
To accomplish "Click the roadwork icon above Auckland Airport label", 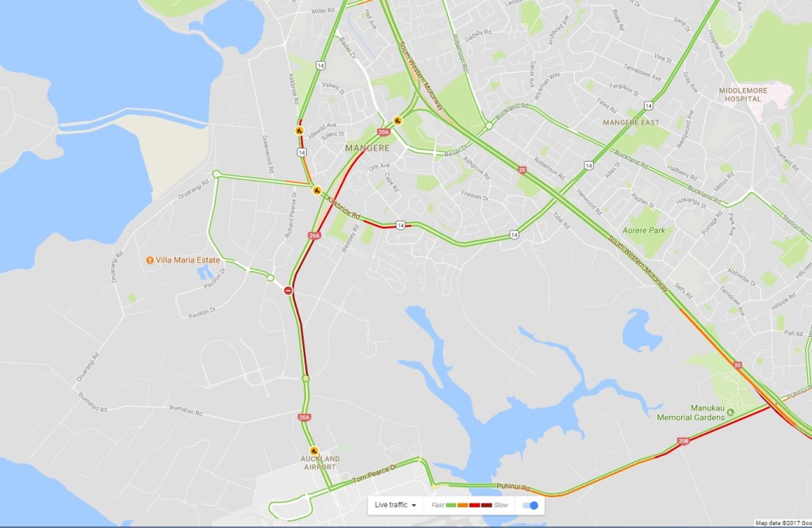I will [314, 451].
